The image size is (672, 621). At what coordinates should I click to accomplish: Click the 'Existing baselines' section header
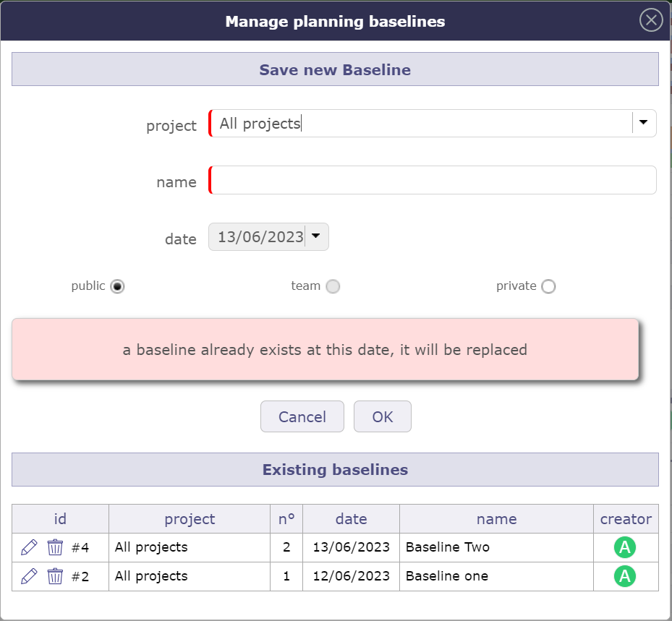pos(335,470)
